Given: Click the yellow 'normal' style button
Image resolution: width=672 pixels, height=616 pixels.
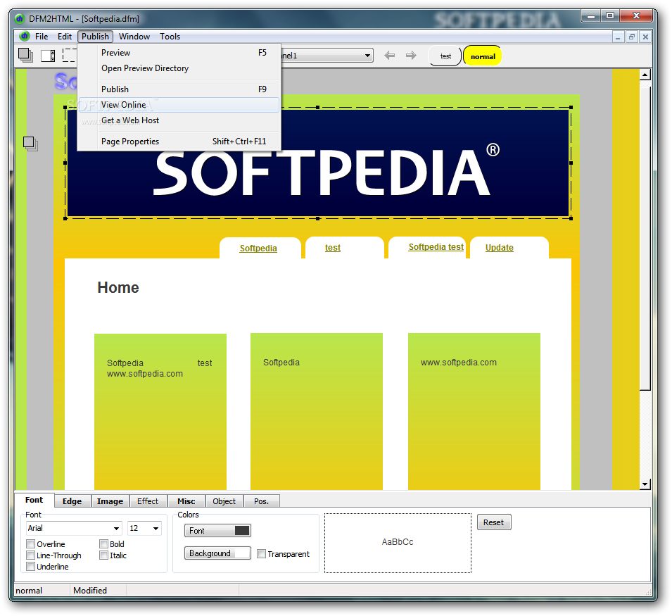Looking at the screenshot, I should pos(483,56).
